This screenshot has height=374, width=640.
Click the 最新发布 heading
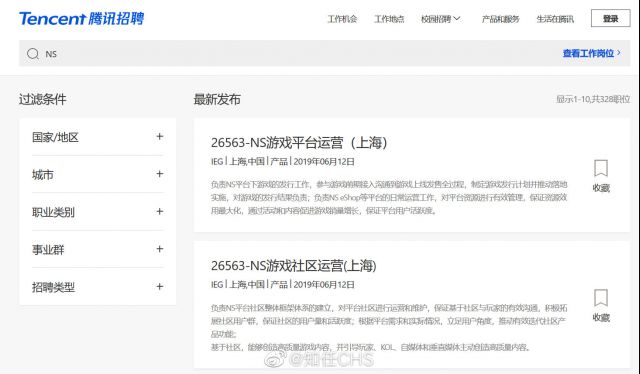pos(217,99)
